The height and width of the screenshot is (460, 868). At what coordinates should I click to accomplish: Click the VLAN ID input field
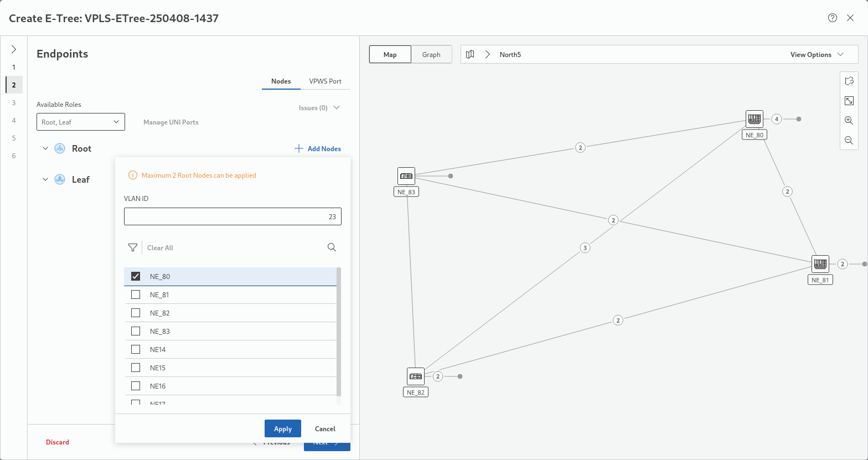click(232, 217)
